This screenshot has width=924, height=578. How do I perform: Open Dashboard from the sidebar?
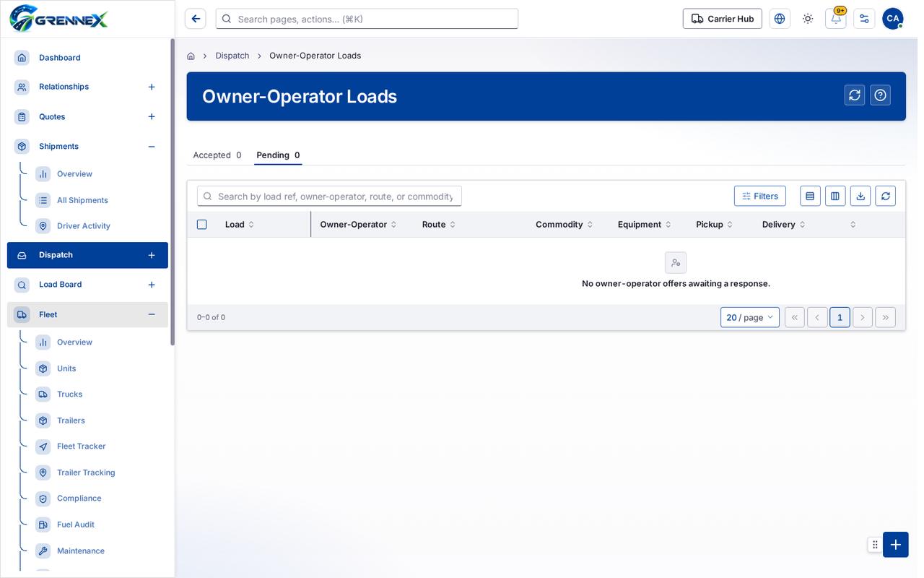point(60,58)
